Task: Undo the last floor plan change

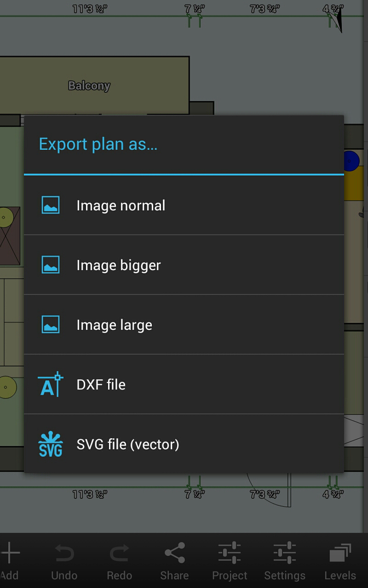Action: pos(64,560)
